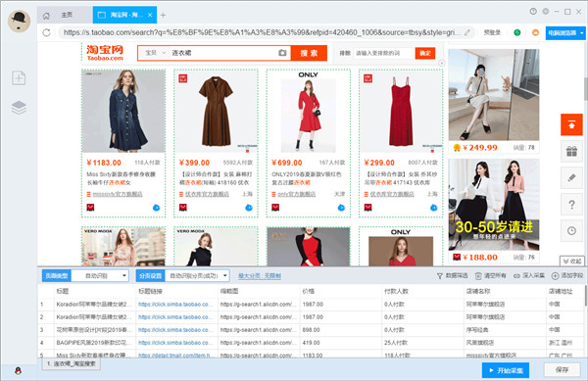
Task: Expand the pagination settings dropdown
Action: (x=197, y=276)
